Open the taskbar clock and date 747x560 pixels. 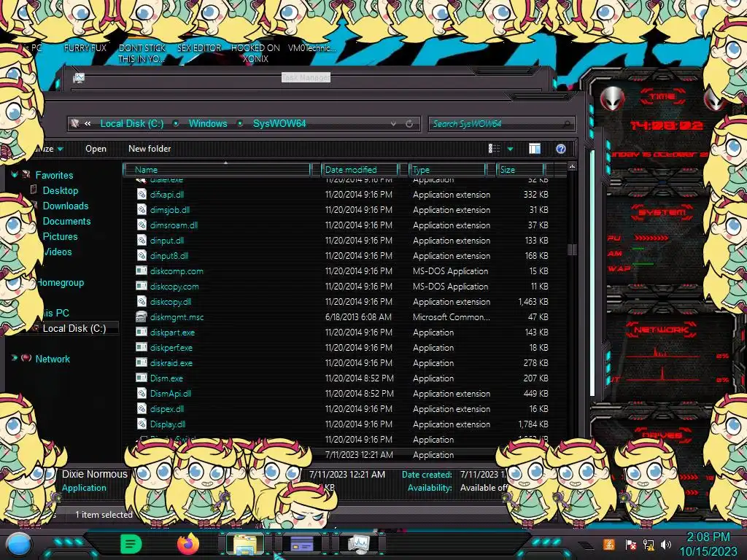708,544
